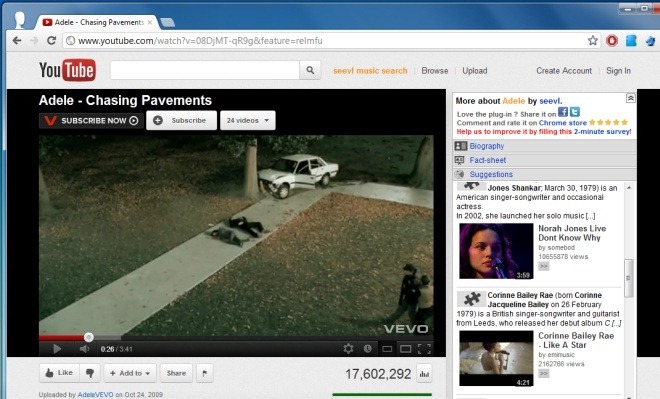Reload the page with the refresh icon
Image resolution: width=660 pixels, height=399 pixels.
(x=51, y=41)
